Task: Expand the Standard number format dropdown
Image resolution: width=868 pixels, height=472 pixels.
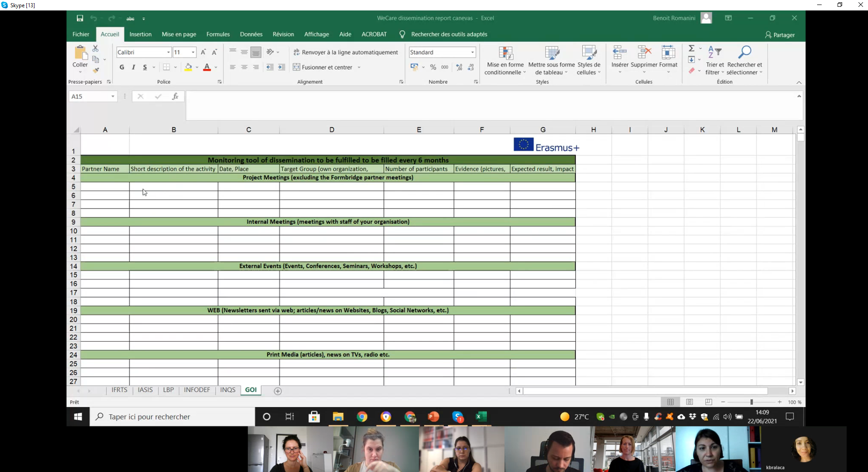Action: 472,52
